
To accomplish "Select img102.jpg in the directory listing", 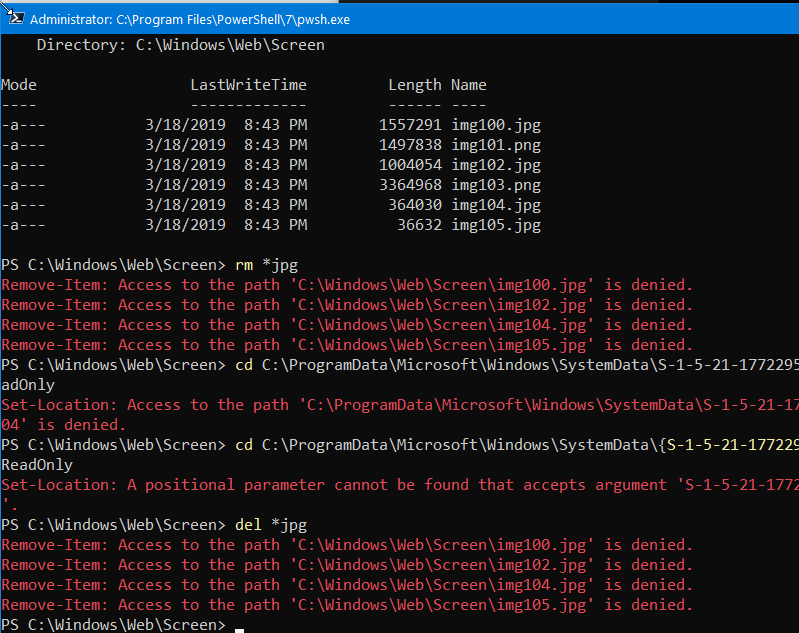I will pyautogui.click(x=495, y=165).
